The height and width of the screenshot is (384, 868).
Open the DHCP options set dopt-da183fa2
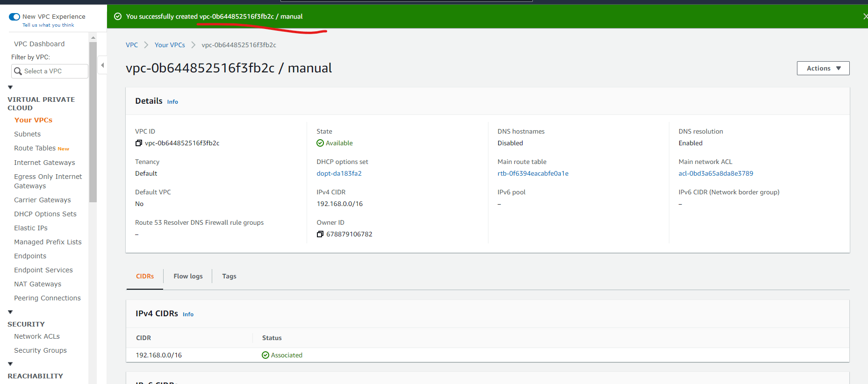click(x=339, y=173)
